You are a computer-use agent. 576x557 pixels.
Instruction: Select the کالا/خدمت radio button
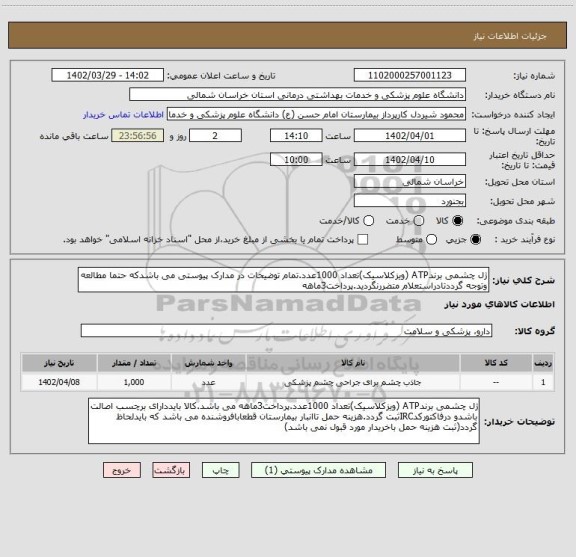(x=368, y=221)
